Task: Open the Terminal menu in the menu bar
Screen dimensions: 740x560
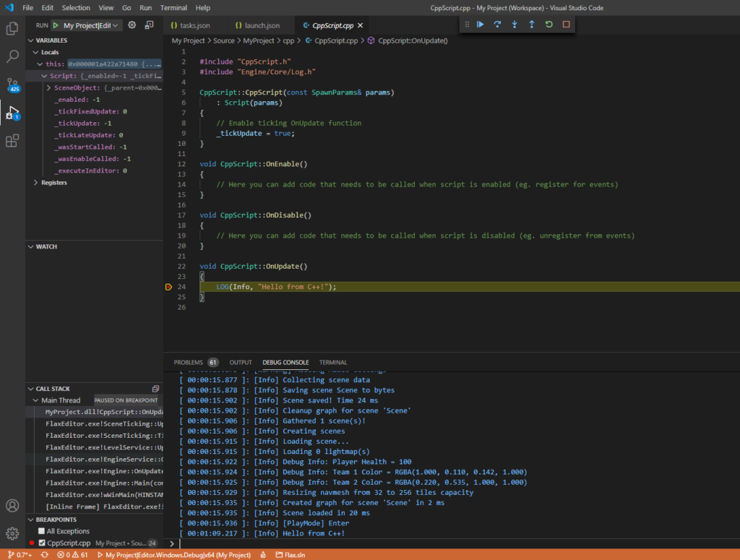Action: (x=173, y=7)
